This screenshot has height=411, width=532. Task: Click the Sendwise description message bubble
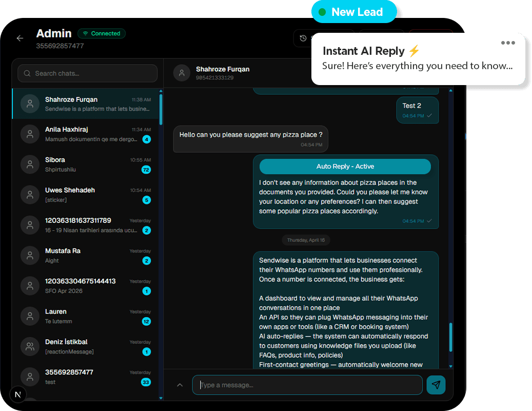346,310
